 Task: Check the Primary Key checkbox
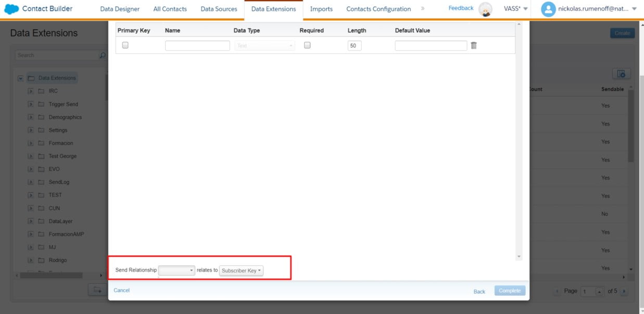[125, 45]
